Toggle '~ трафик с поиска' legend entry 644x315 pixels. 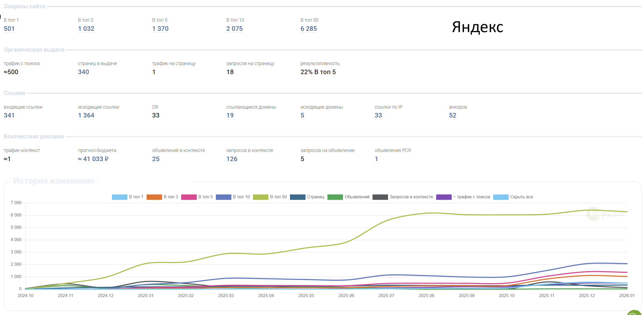pos(463,197)
